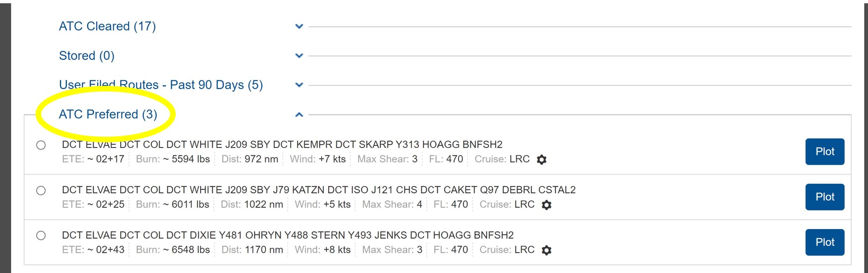The width and height of the screenshot is (868, 273).
Task: Select the DIXIE Y481 OHRYN route radio
Action: click(41, 236)
